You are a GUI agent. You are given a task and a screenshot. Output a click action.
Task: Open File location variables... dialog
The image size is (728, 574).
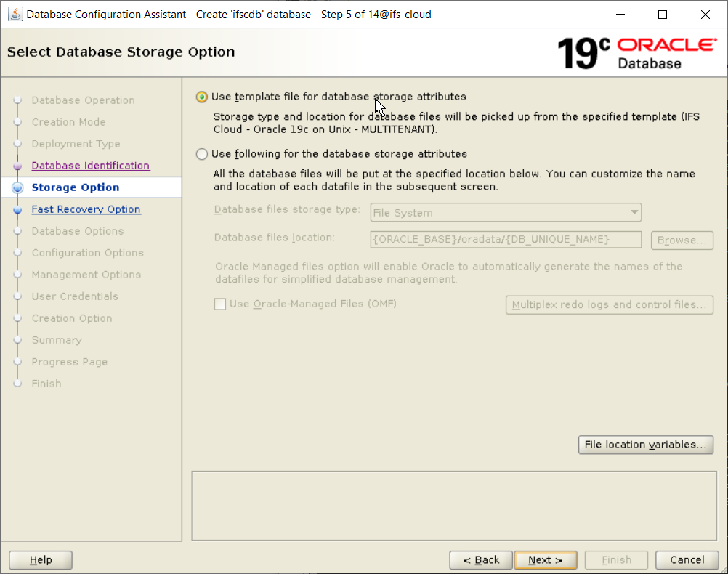tap(645, 445)
